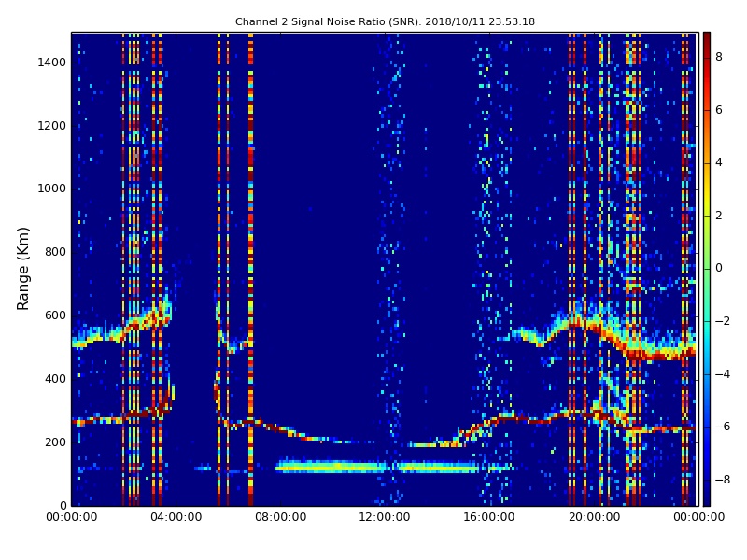The height and width of the screenshot is (560, 747).
Task: Click the 200 range tick label
Action: pyautogui.click(x=54, y=442)
